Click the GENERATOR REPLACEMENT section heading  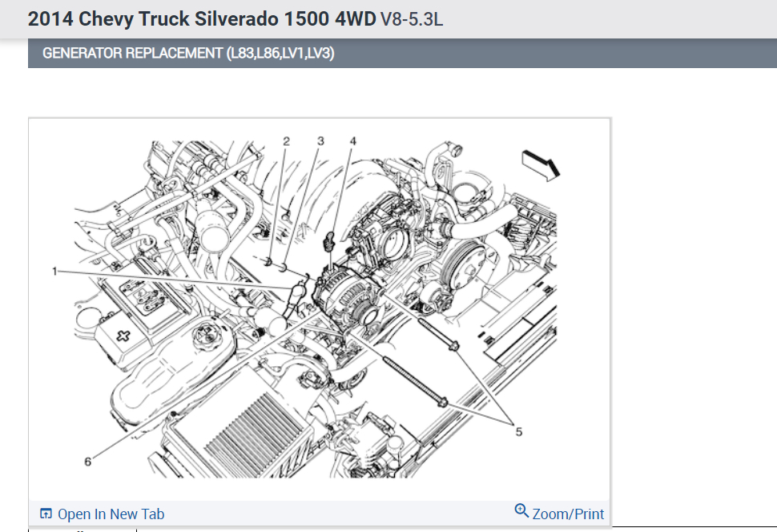pos(188,53)
